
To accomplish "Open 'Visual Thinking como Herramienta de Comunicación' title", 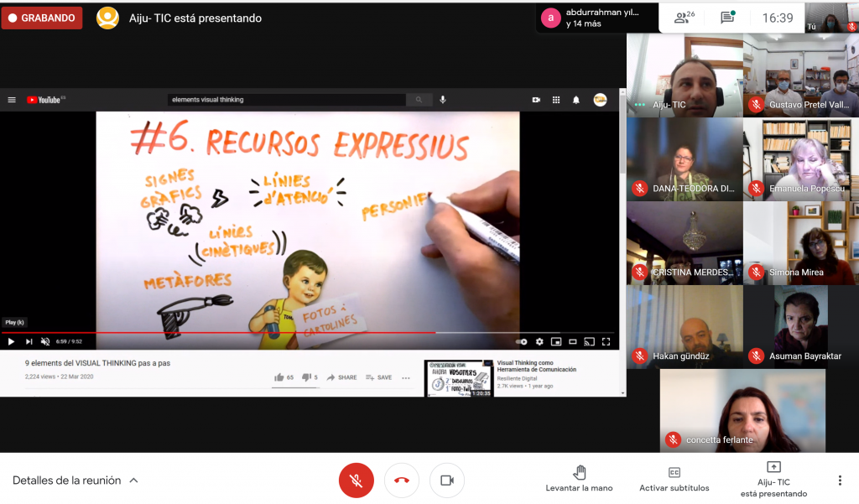I will (x=536, y=366).
